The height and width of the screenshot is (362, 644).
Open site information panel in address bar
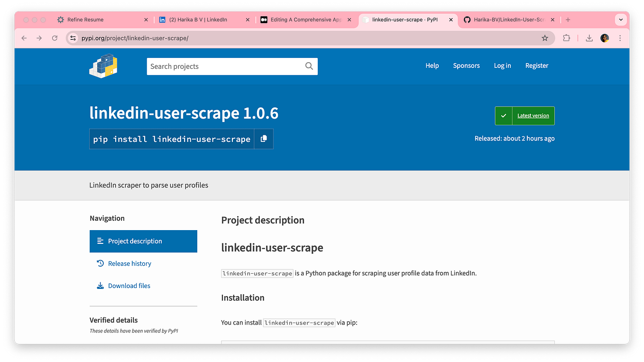coord(73,38)
